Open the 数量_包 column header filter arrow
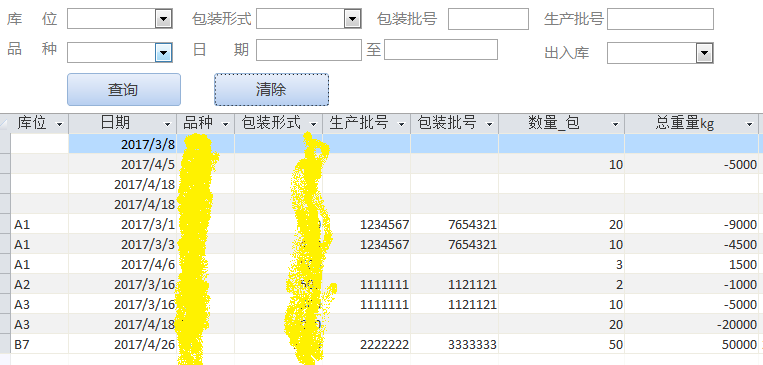This screenshot has height=365, width=763. [x=616, y=125]
